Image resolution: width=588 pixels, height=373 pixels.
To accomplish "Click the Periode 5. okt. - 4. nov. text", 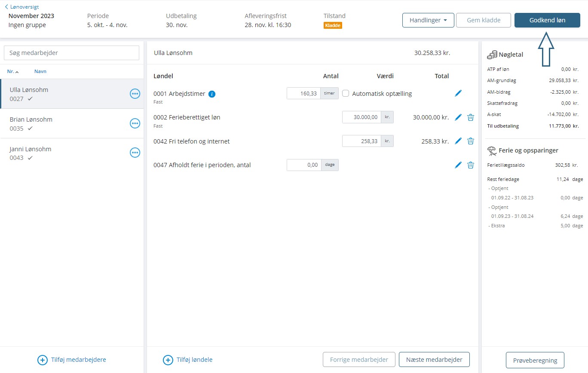I will point(107,25).
